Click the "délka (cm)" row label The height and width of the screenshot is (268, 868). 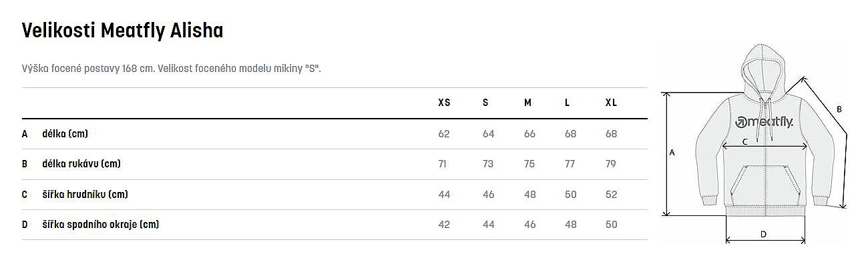tap(65, 134)
